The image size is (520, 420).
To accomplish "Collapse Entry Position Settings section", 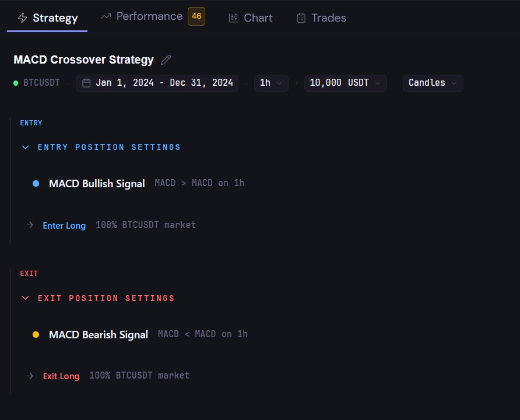I will [x=101, y=148].
